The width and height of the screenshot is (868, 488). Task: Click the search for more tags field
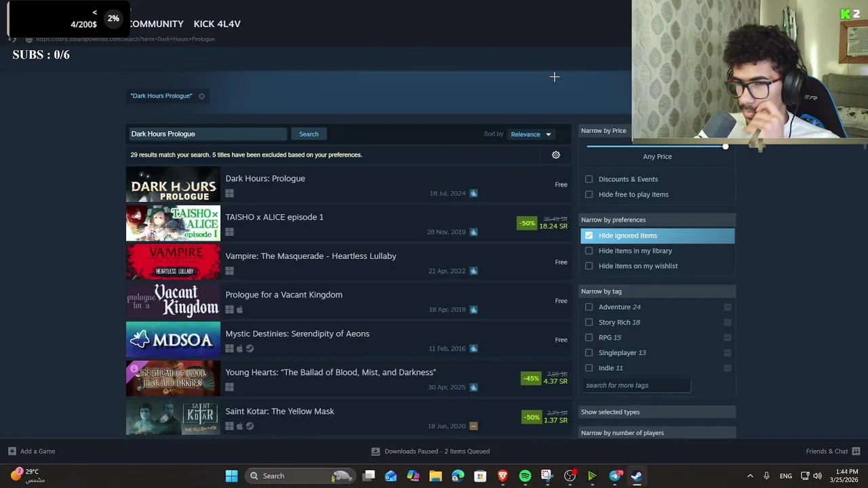(x=637, y=386)
